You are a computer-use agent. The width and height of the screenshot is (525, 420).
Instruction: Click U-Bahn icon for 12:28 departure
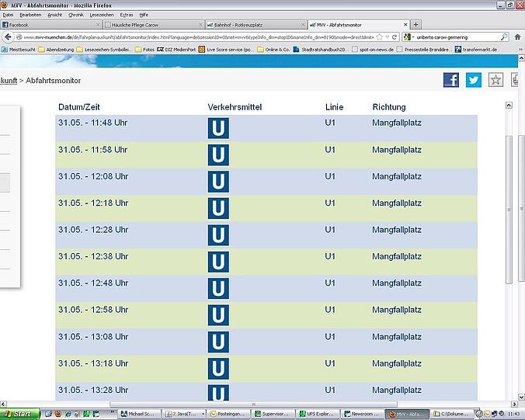click(x=218, y=234)
